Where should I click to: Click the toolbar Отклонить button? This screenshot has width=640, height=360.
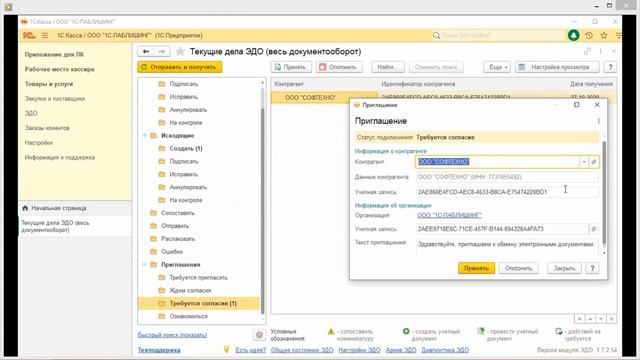point(339,67)
